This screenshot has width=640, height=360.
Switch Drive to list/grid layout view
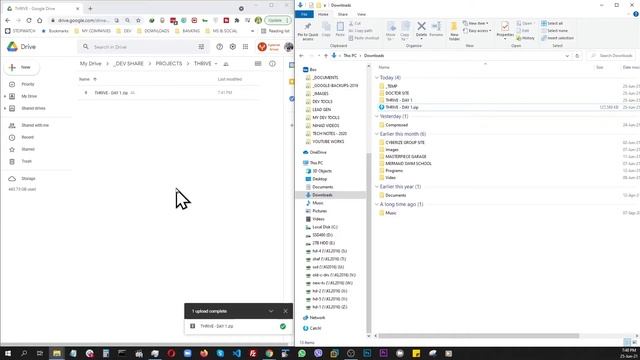(258, 64)
